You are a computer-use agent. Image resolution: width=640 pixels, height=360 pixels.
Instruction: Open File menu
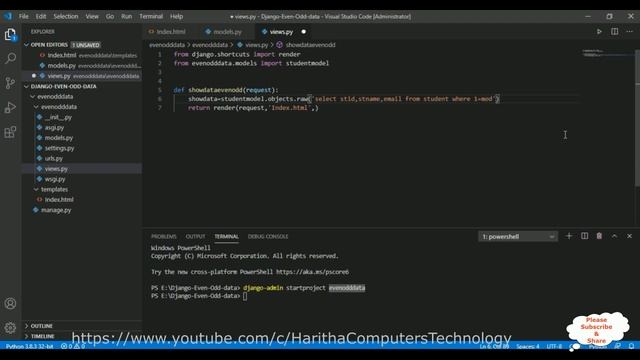(24, 16)
